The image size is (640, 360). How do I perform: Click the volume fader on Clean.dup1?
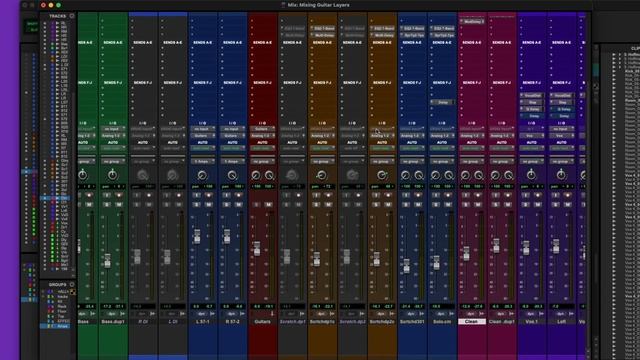[x=496, y=245]
